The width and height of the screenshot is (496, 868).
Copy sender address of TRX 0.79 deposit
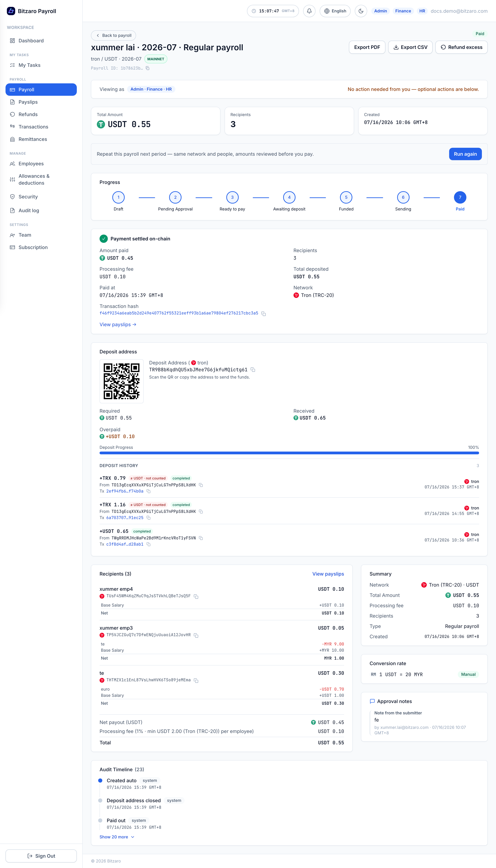click(x=201, y=485)
